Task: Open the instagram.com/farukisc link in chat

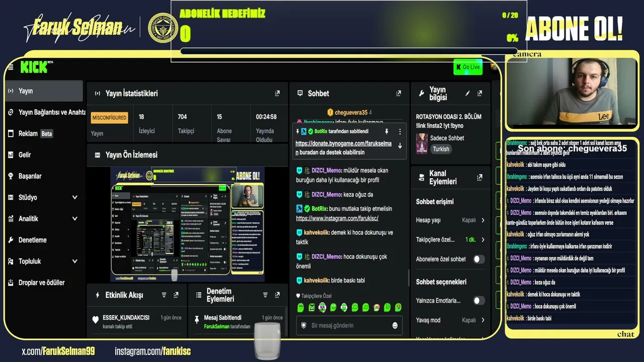Action: (337, 219)
